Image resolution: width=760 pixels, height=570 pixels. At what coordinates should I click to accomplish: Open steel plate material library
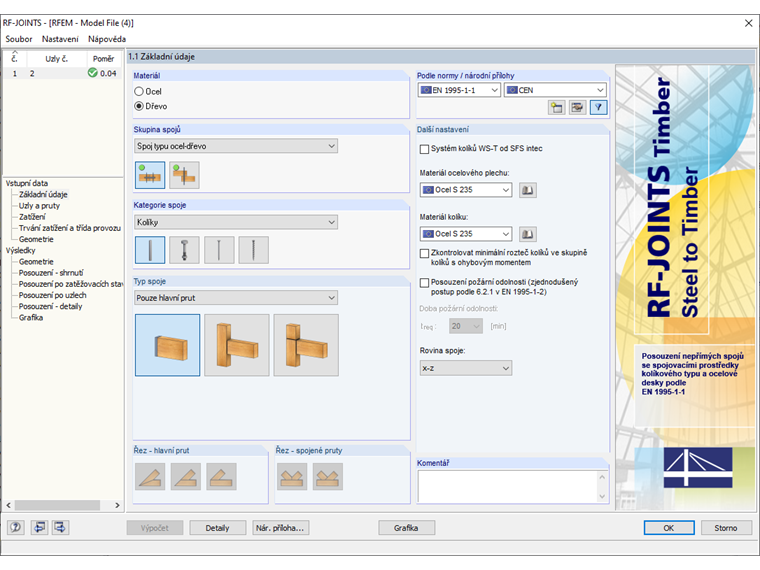coord(527,190)
